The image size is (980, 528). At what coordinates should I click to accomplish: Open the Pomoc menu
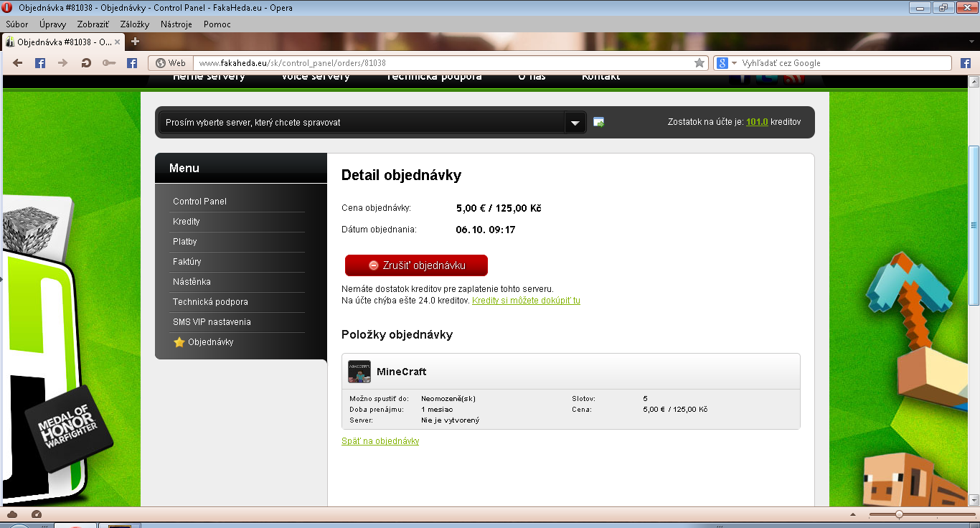click(217, 24)
